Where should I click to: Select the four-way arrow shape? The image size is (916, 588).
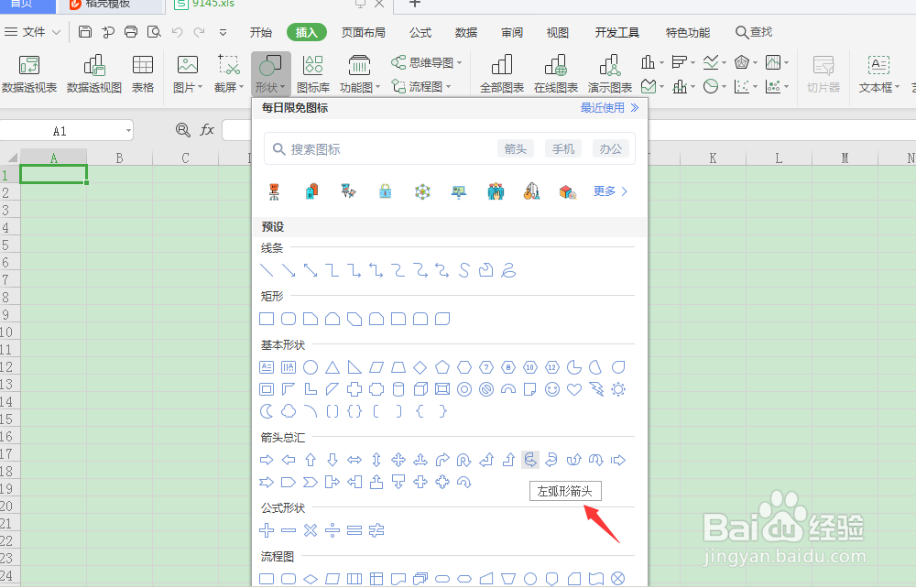pyautogui.click(x=398, y=460)
